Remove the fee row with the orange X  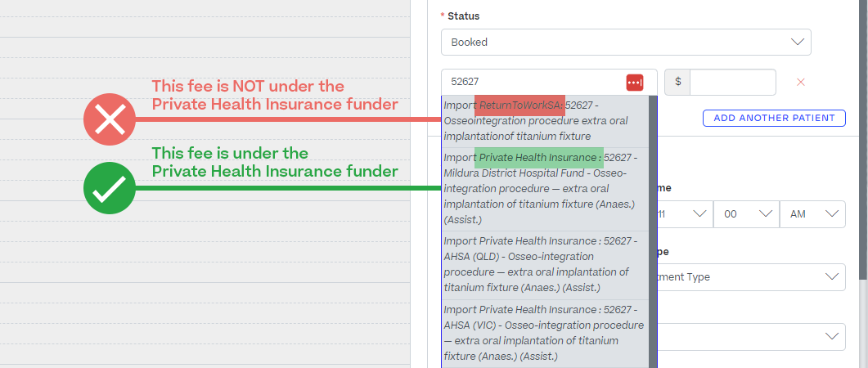(x=801, y=82)
